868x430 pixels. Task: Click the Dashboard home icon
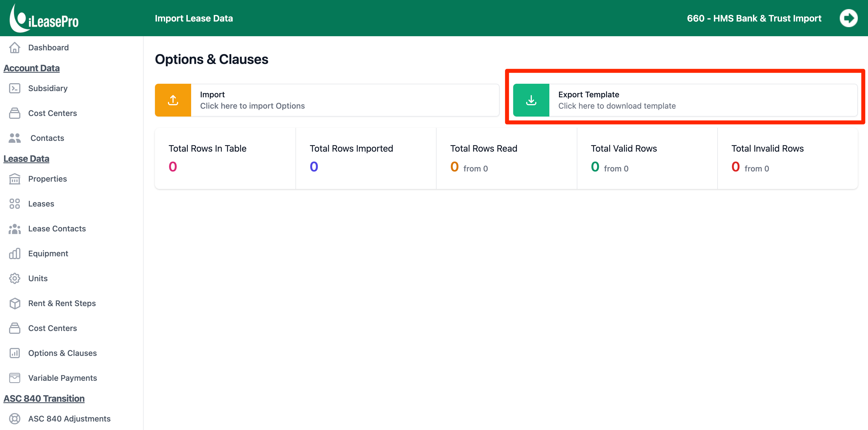14,48
